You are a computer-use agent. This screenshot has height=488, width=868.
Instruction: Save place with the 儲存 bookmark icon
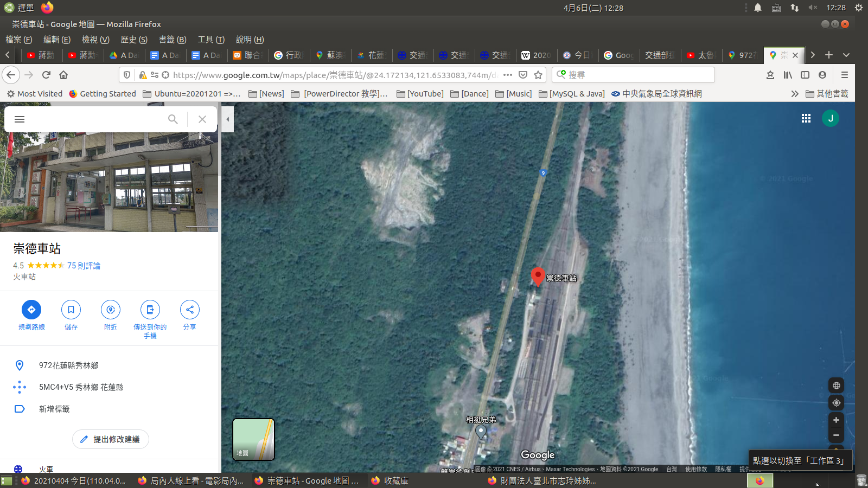coord(71,310)
